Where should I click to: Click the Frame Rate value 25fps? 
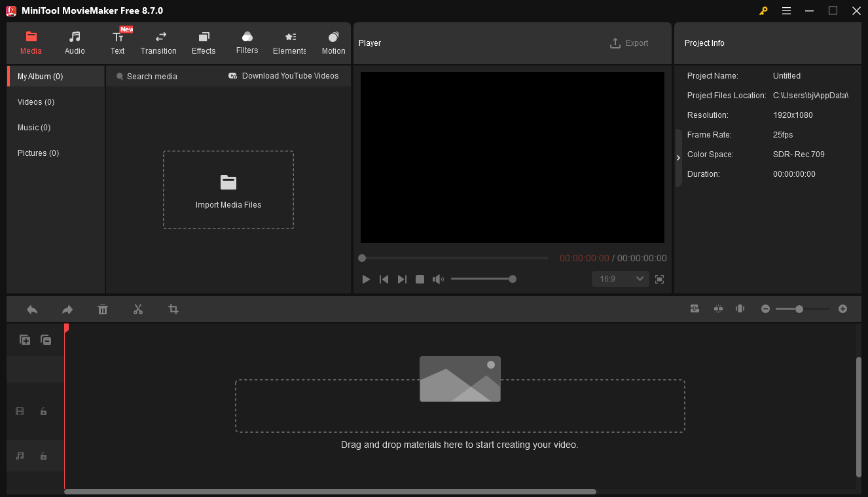tap(783, 135)
